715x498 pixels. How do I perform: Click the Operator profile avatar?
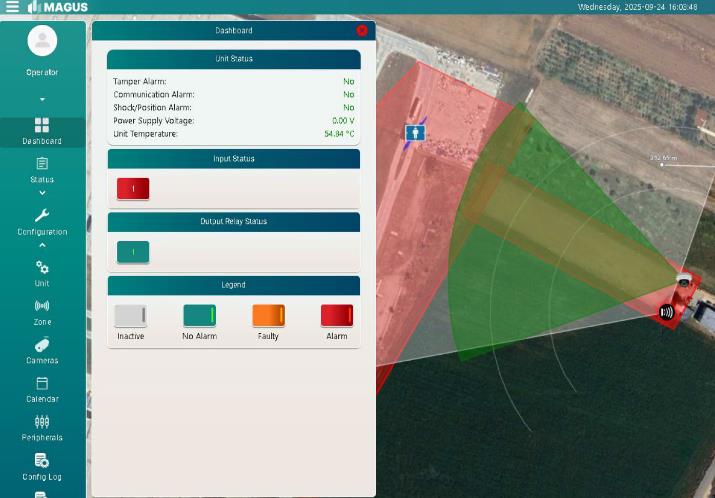pyautogui.click(x=42, y=41)
